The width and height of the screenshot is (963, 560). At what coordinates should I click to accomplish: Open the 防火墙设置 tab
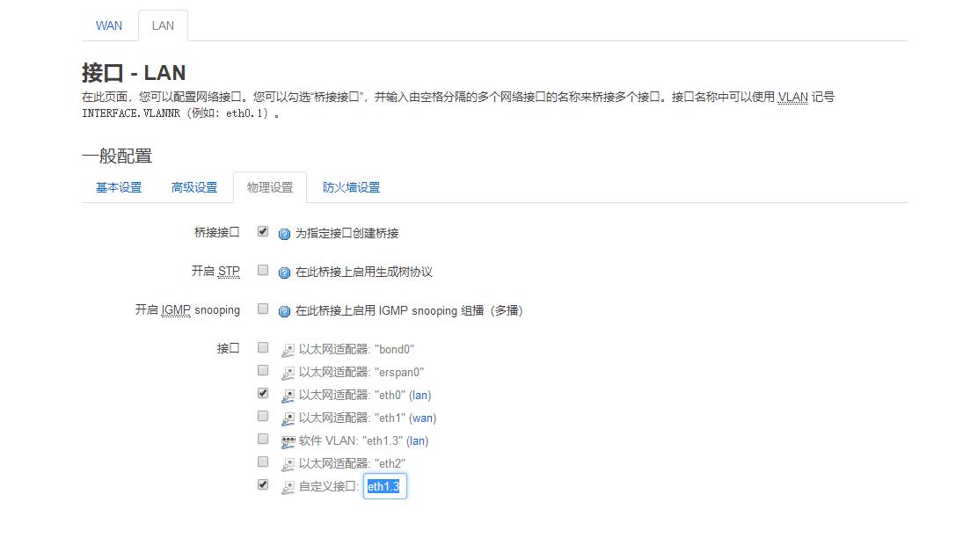click(x=352, y=187)
